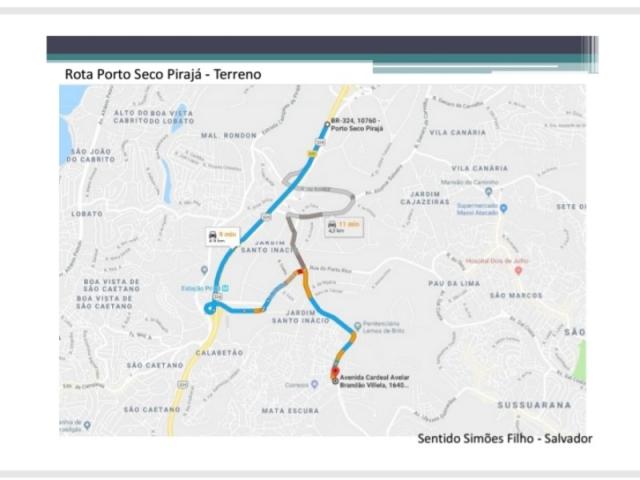Image resolution: width=640 pixels, height=480 pixels.
Task: Click the 'PAU DA LIMA' neighborhood label
Action: (x=454, y=283)
